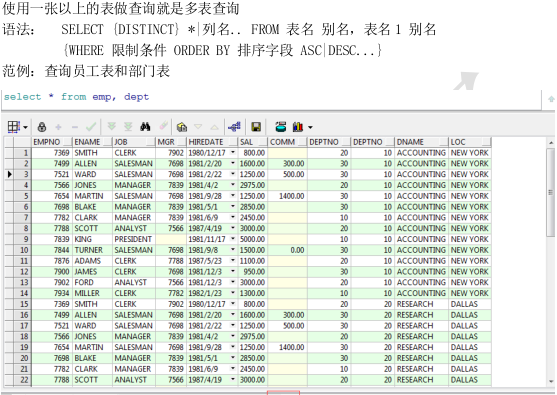This screenshot has height=395, width=557.
Task: Click the Fetch next page double-arrow icon
Action: 112,126
